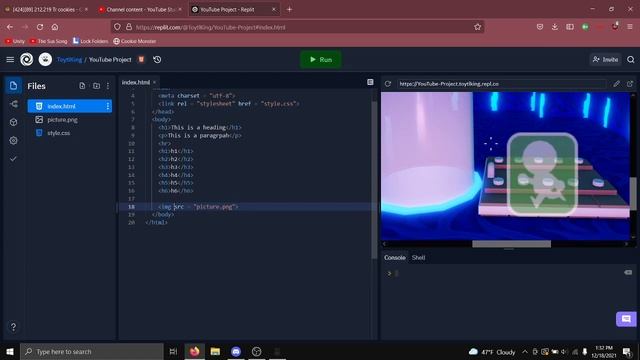The height and width of the screenshot is (360, 640).
Task: Click the Windows taskbar search box
Action: coord(92,351)
